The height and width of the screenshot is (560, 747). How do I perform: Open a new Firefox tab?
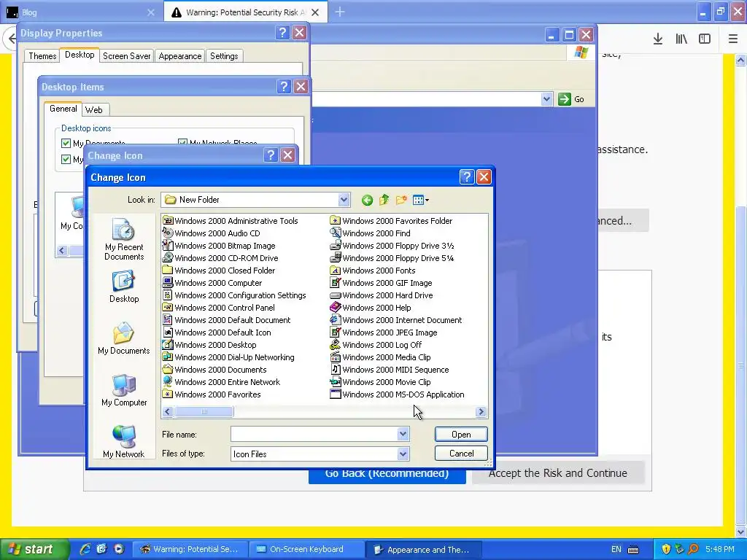tap(340, 12)
